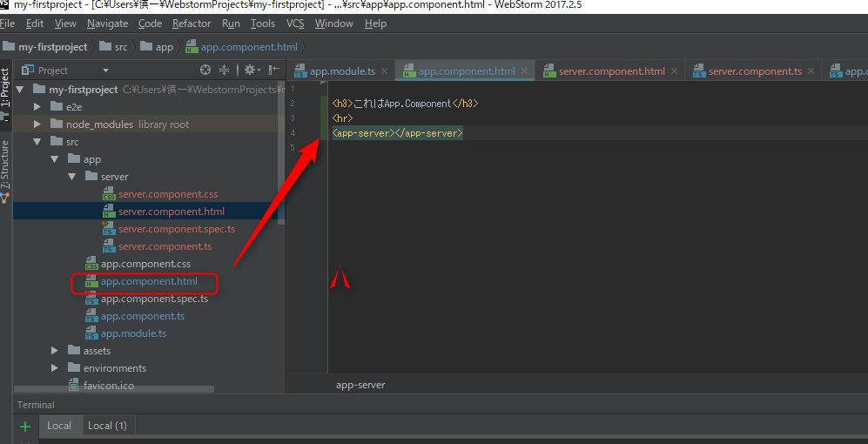
Task: Select app.component.spec.ts in project tree
Action: 146,299
